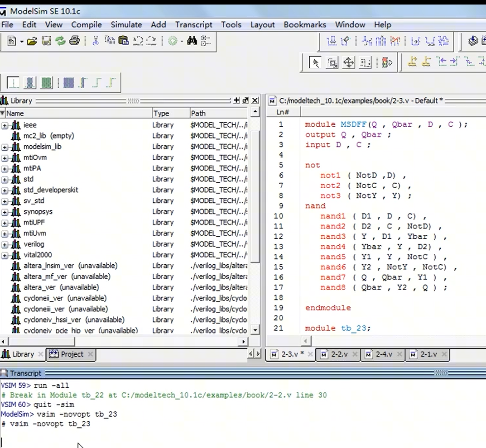Toggle the green filled wave format button

click(47, 83)
